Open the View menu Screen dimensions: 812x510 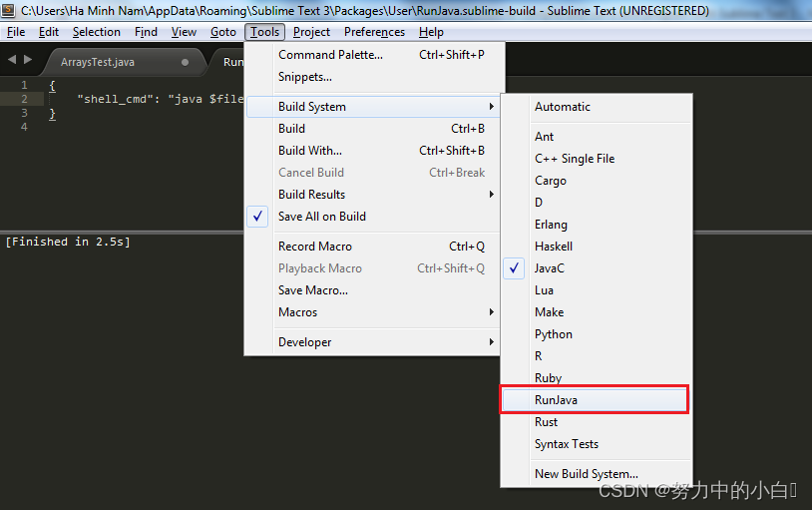(x=184, y=32)
